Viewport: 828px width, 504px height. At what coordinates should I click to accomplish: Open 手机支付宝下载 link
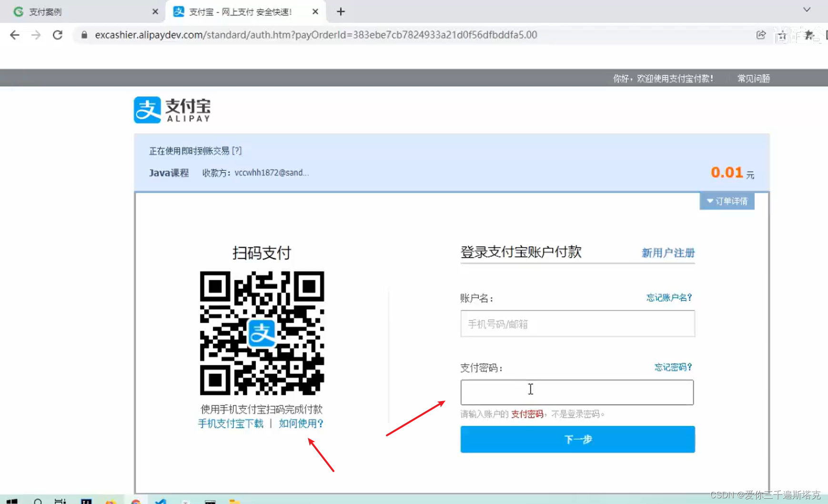(231, 423)
